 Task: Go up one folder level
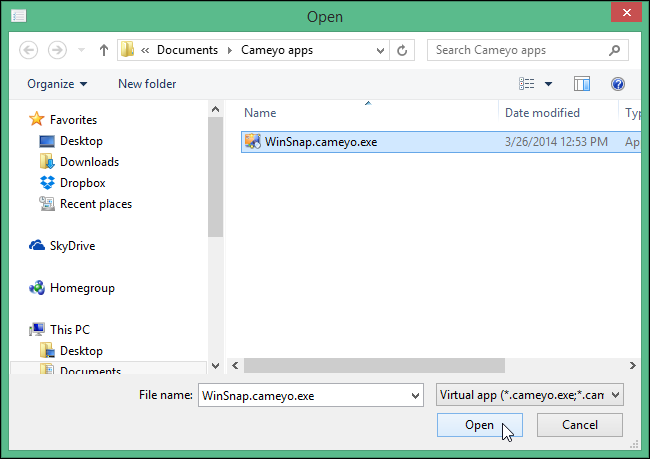[104, 51]
